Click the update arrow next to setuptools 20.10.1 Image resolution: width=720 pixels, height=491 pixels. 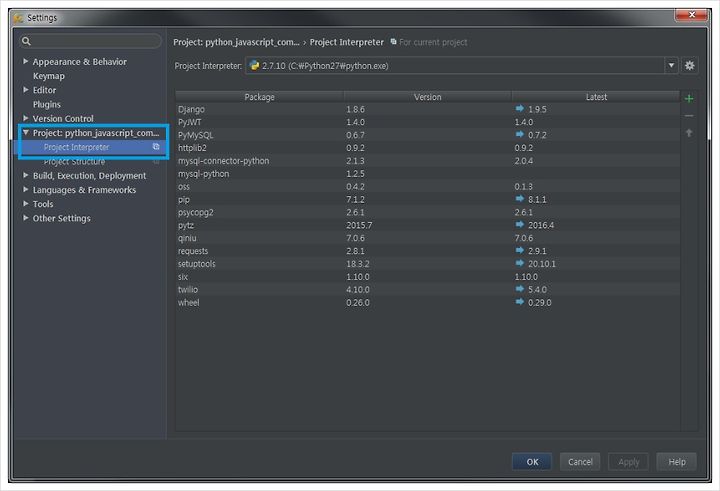519,263
